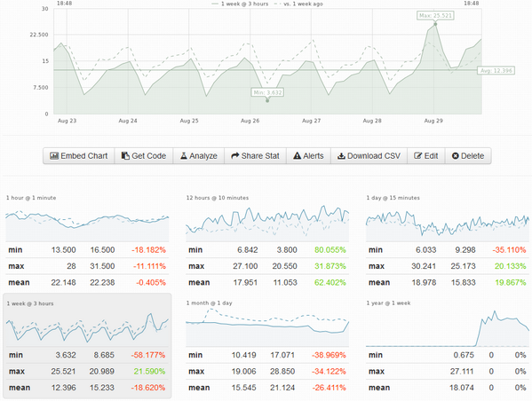Click the Embed Chart bar-graph icon

click(54, 156)
